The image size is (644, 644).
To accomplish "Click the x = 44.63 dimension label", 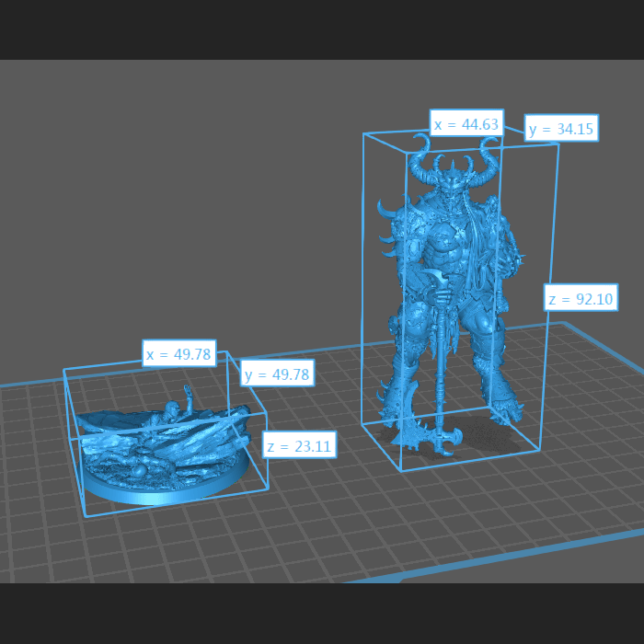I will tap(466, 124).
